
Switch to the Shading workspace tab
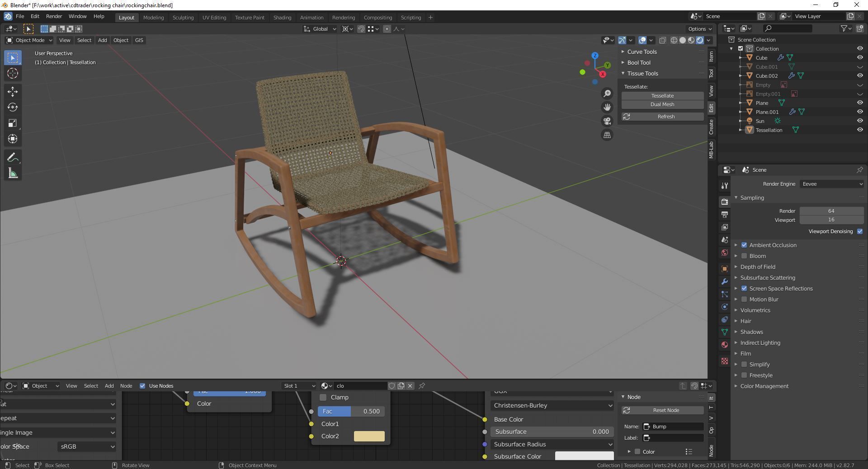282,18
